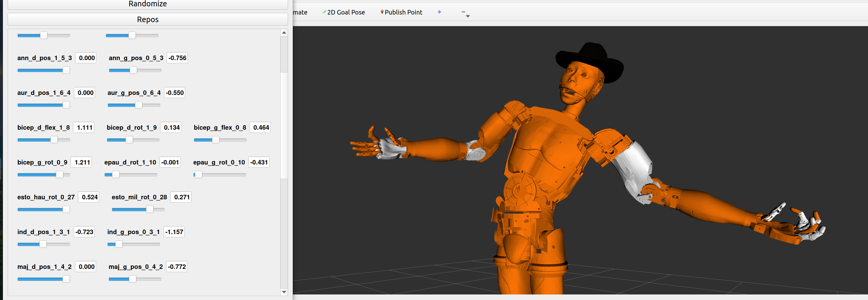The height and width of the screenshot is (300, 868).
Task: Click the bicep_g_rot_0_9 value field
Action: pos(82,162)
